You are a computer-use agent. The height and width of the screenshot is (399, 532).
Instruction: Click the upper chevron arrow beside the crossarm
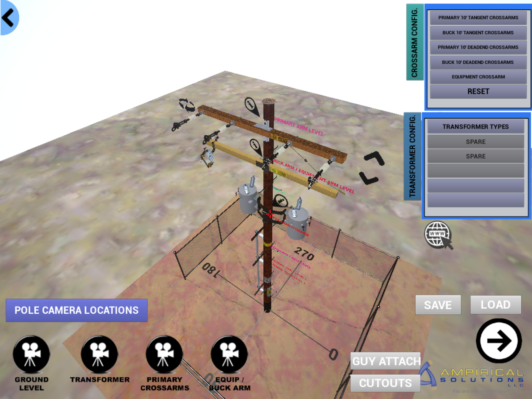click(375, 158)
